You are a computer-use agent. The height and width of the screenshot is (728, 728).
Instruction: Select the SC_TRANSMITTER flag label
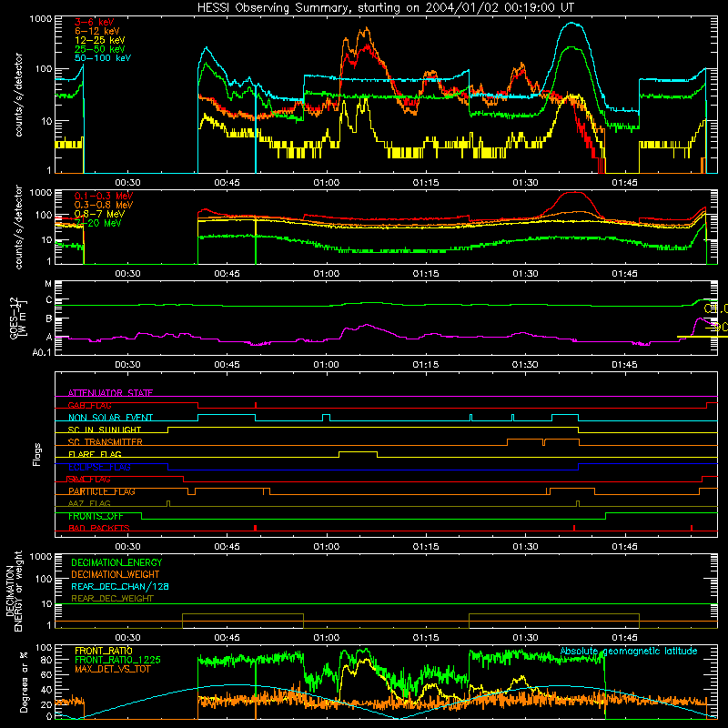point(105,442)
